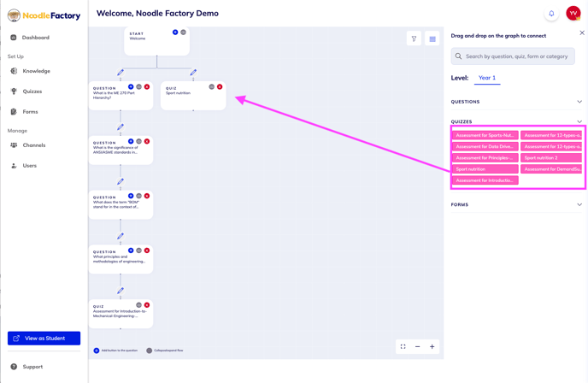Toggle the gray collapse button on START node
This screenshot has width=588, height=383.
tap(184, 32)
